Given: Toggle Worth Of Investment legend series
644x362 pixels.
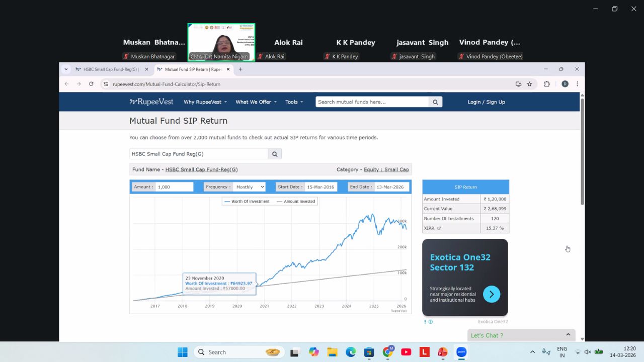Looking at the screenshot, I should tap(247, 201).
